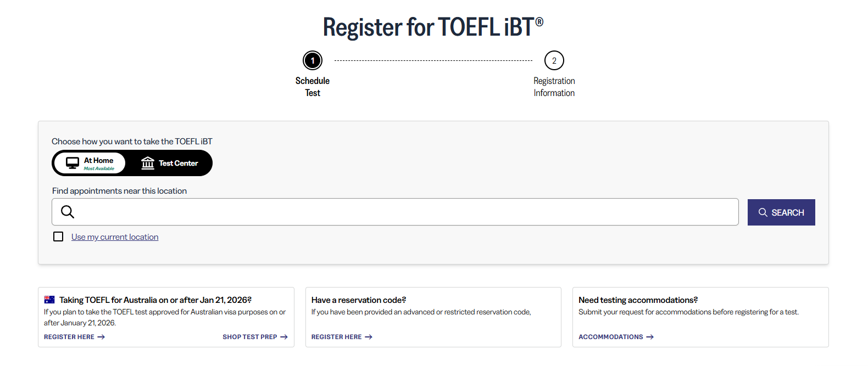Open the Use my current location link
Screen dimensions: 868x366
click(115, 237)
